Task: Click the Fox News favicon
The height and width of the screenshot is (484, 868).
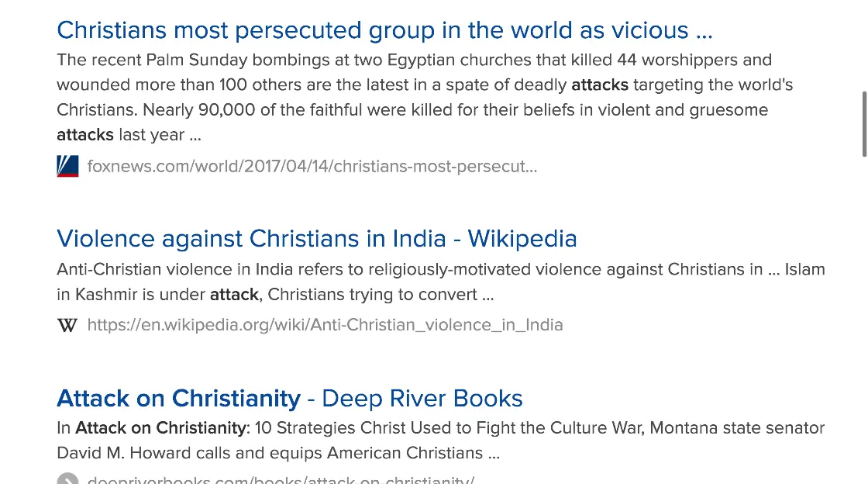Action: click(67, 166)
